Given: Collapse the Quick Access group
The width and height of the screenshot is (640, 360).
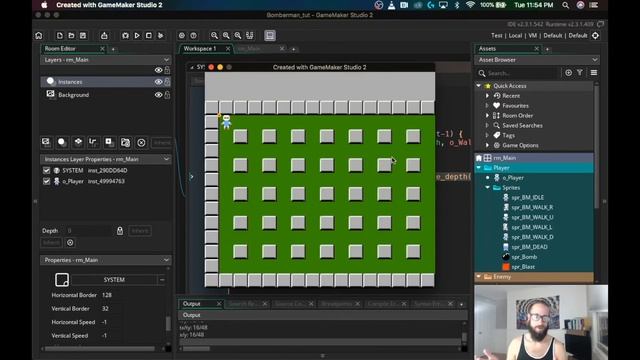Looking at the screenshot, I should [479, 86].
